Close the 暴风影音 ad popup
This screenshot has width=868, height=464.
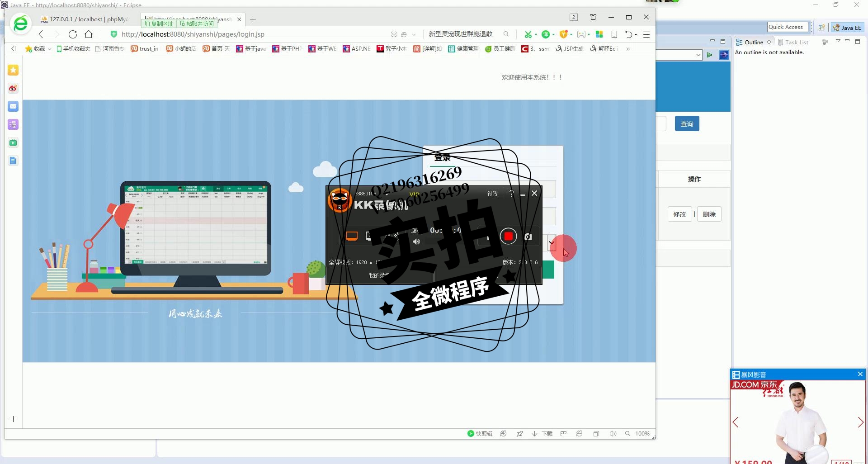(860, 374)
